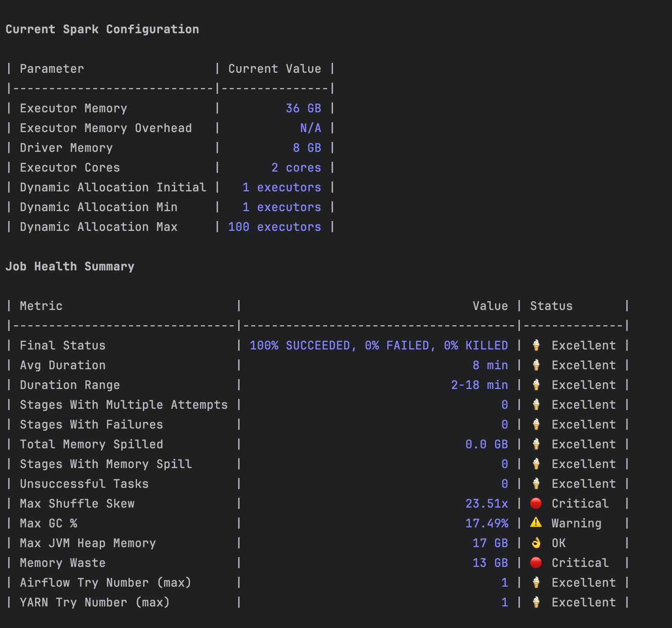Select the Executor Memory value of 36 GB

(303, 108)
